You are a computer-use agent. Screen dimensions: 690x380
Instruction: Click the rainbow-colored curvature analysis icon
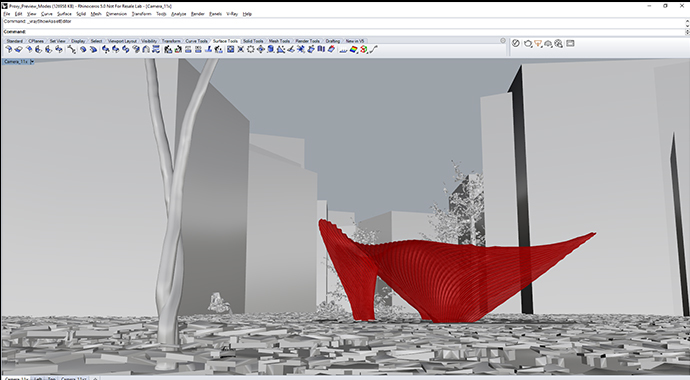tap(353, 50)
